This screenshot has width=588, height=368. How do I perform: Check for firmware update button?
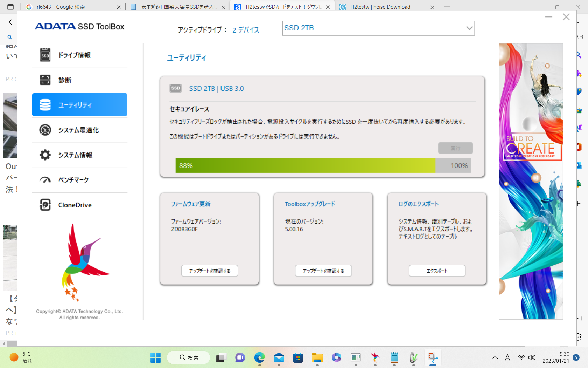pyautogui.click(x=210, y=271)
